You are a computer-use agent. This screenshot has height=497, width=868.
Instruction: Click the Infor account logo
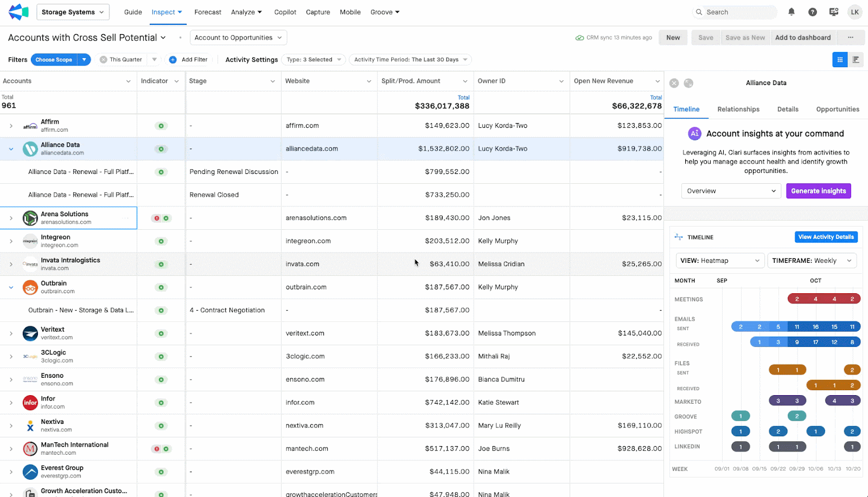[30, 403]
